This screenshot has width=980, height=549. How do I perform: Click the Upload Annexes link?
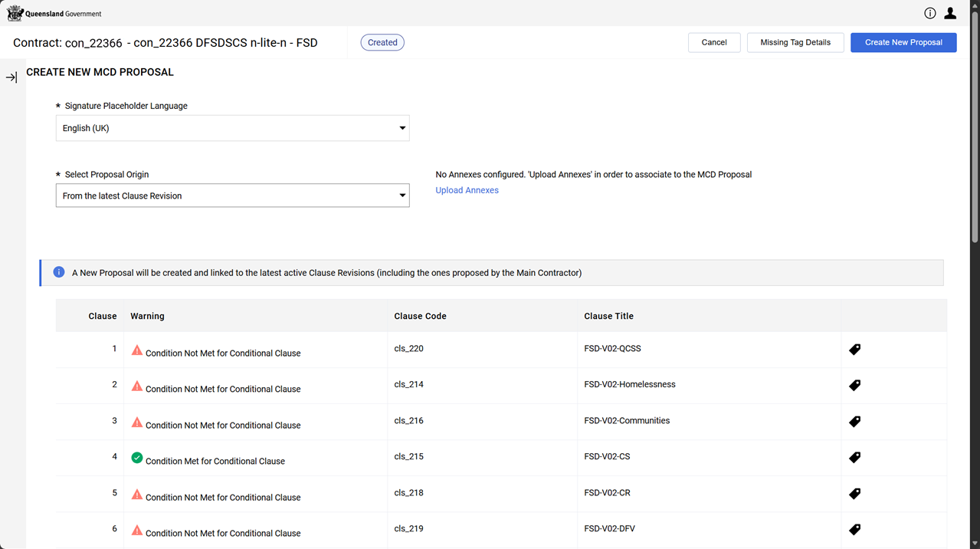(x=467, y=190)
